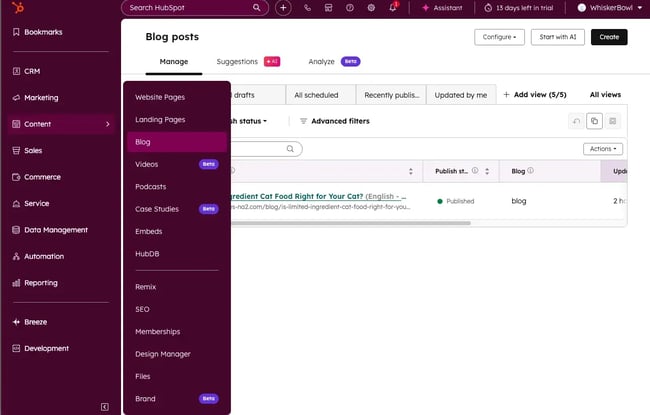Image resolution: width=650 pixels, height=415 pixels.
Task: Select HubDB in the Content menu
Action: pos(177,254)
